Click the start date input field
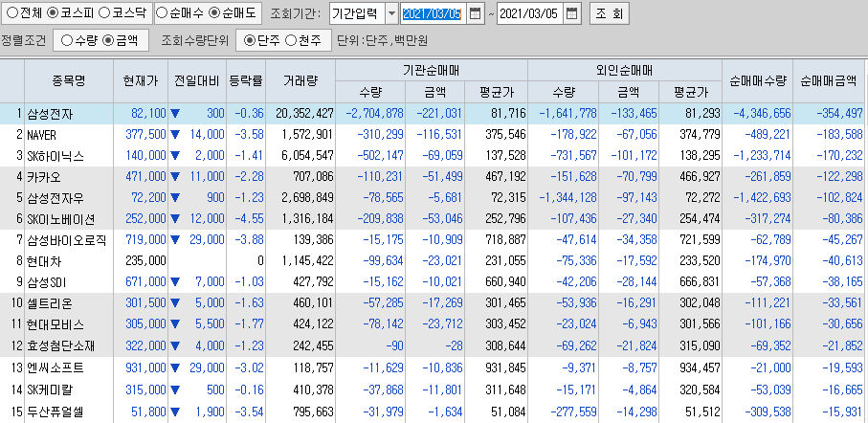Screen dimensions: 868x423 pos(433,13)
